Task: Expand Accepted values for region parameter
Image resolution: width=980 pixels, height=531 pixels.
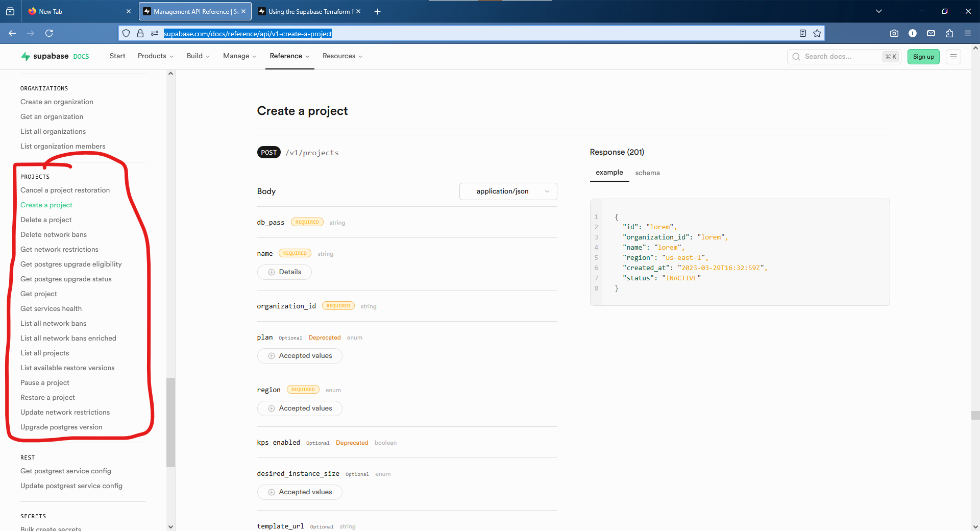Action: coord(300,408)
